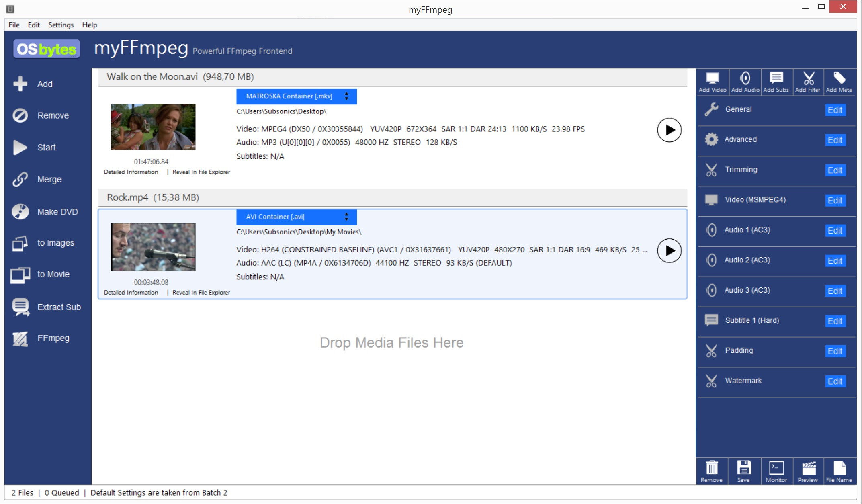Open Detailed Information for Walk on the Moon.avi

point(131,172)
